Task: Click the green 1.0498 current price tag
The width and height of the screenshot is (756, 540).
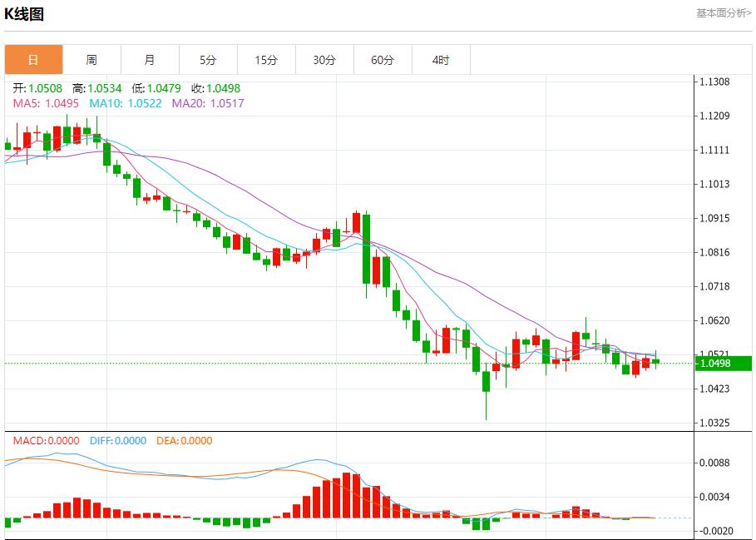Action: pos(723,364)
